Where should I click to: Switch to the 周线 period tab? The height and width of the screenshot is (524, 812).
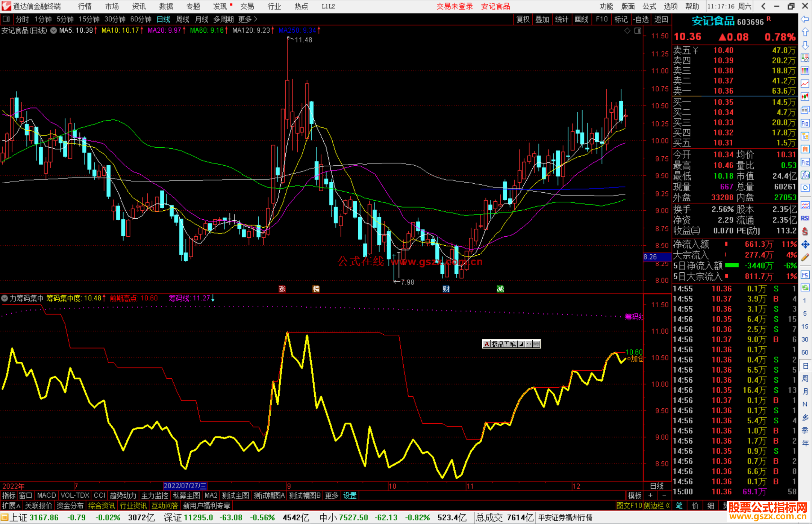pos(183,19)
